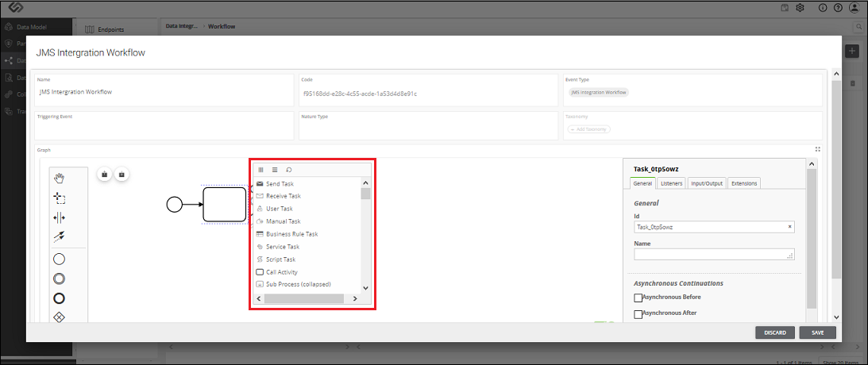
Task: Click the Code field value
Action: point(360,94)
